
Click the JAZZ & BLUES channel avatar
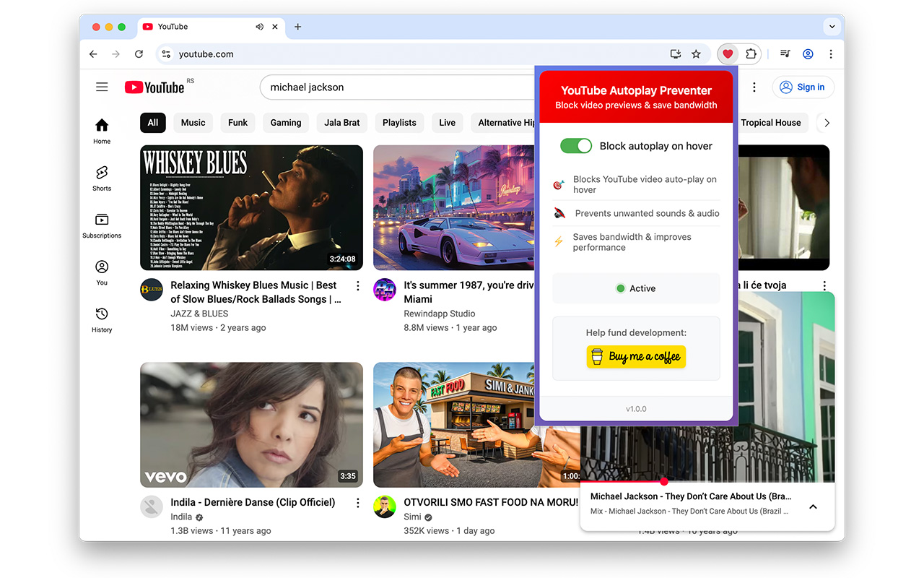coord(152,290)
